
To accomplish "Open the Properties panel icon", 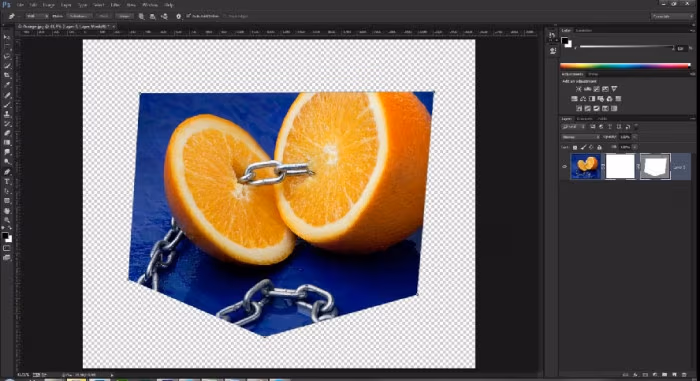I will click(553, 51).
